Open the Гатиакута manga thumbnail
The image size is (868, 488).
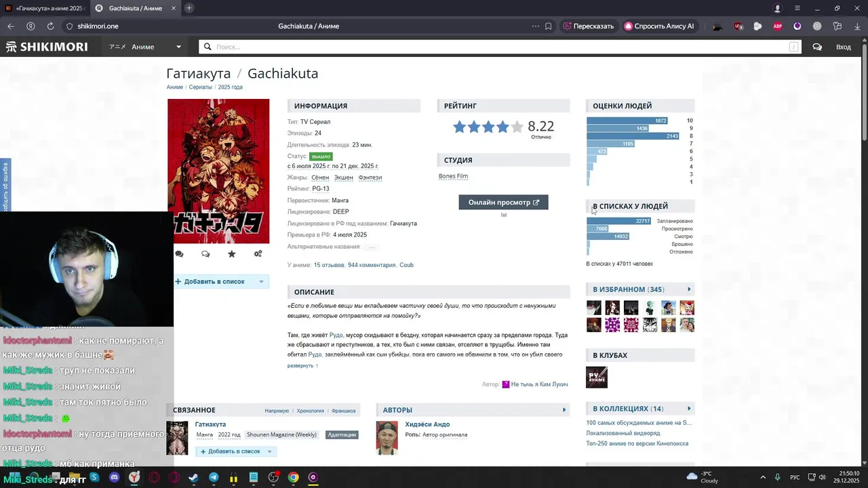(177, 438)
